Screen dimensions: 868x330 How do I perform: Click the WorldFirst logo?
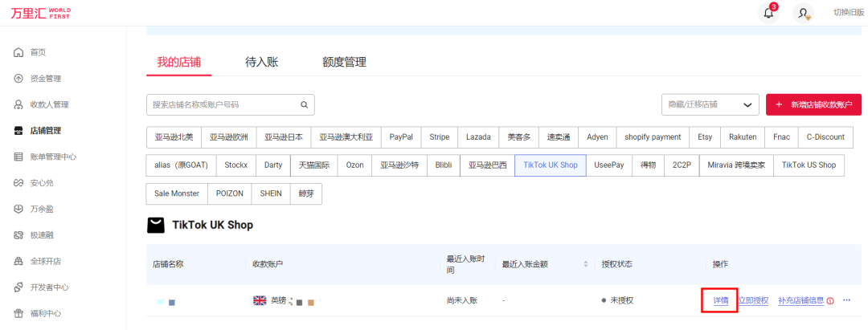pyautogui.click(x=40, y=14)
